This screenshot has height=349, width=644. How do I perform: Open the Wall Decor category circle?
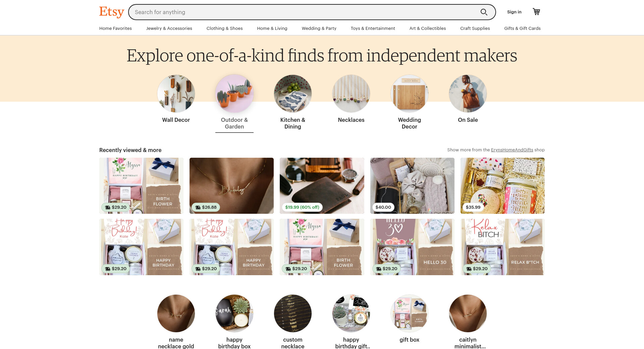pyautogui.click(x=176, y=94)
